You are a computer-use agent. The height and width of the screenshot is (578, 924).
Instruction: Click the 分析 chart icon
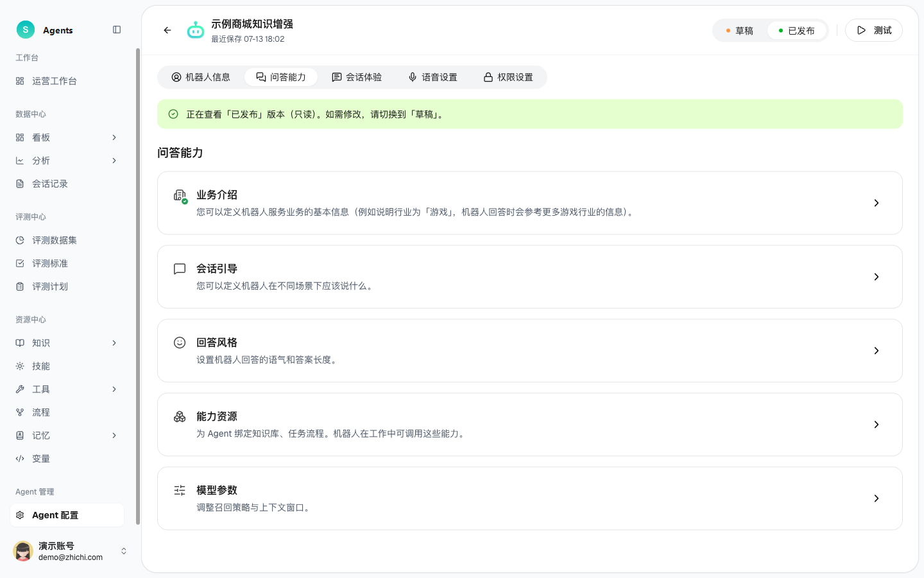[20, 161]
